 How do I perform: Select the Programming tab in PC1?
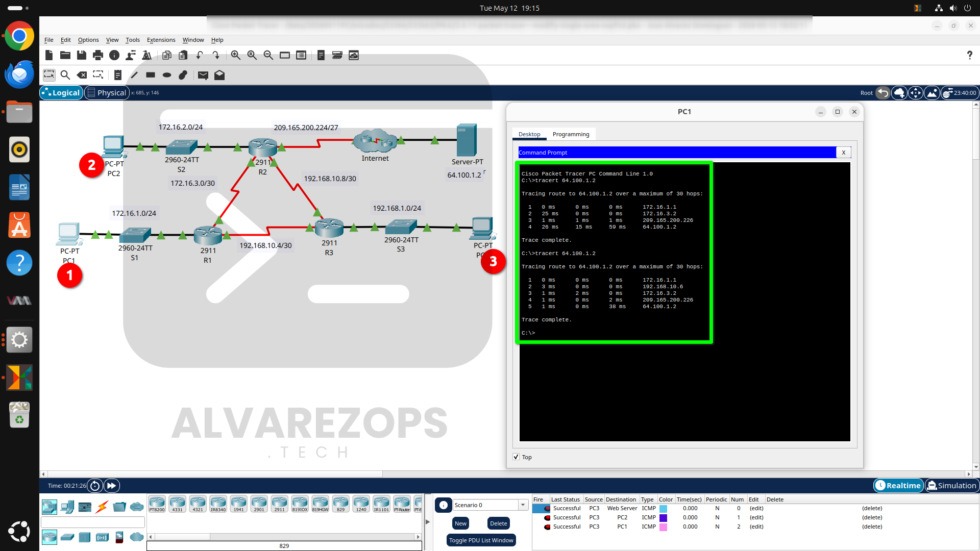(x=571, y=134)
